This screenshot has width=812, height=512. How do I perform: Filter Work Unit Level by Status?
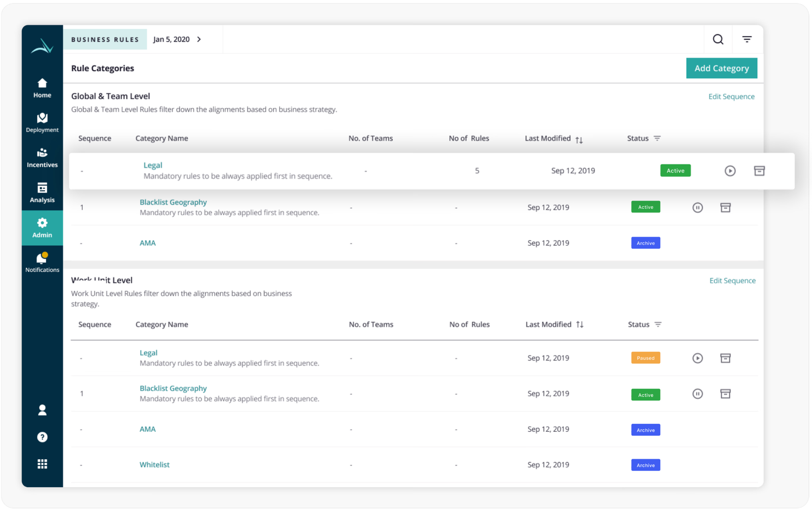click(658, 325)
